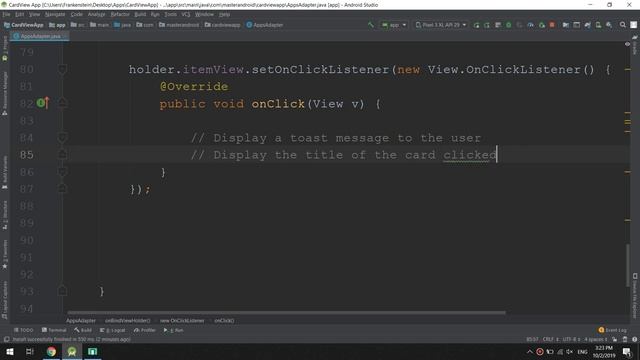This screenshot has width=640, height=360.
Task: Open the Window menu
Action: tap(204, 14)
